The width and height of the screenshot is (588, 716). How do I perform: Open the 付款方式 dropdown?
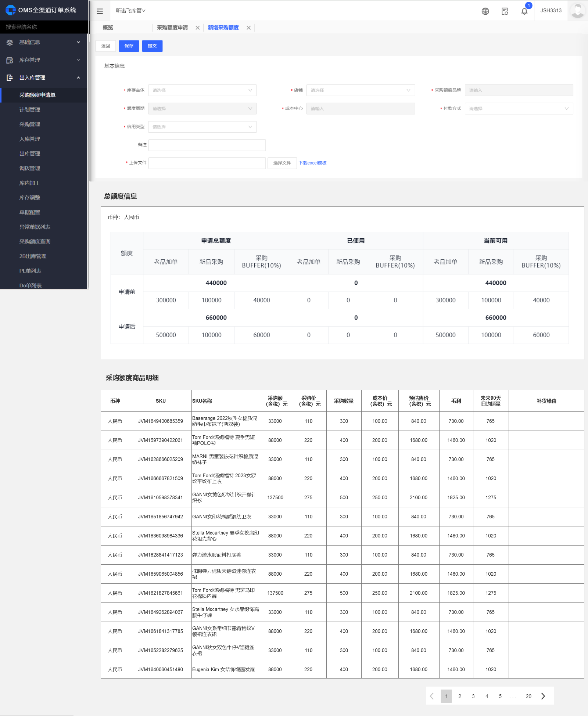tap(519, 109)
